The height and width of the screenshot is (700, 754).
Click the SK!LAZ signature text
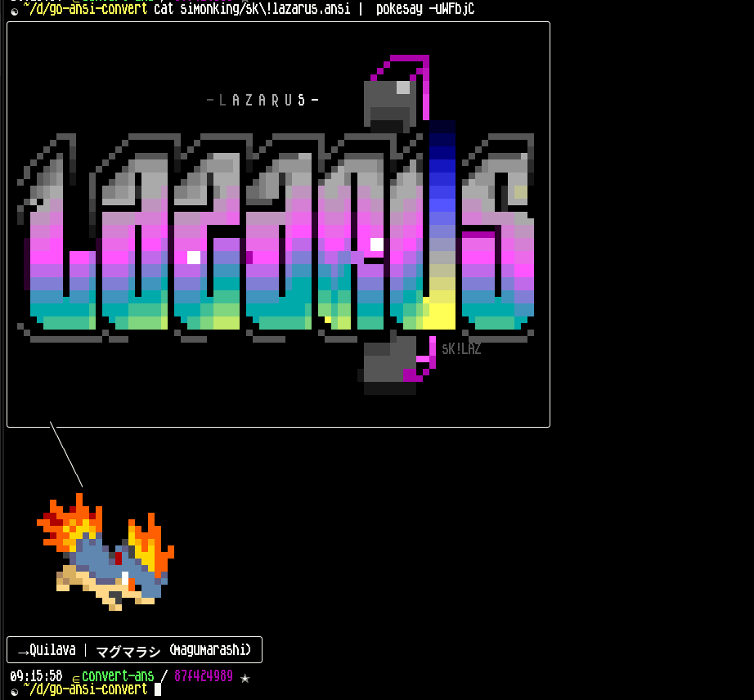461,349
